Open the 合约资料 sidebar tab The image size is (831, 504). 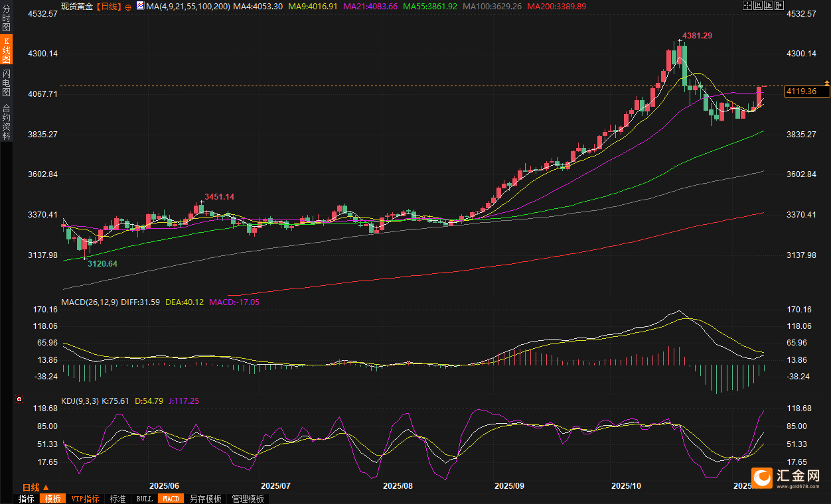6,121
